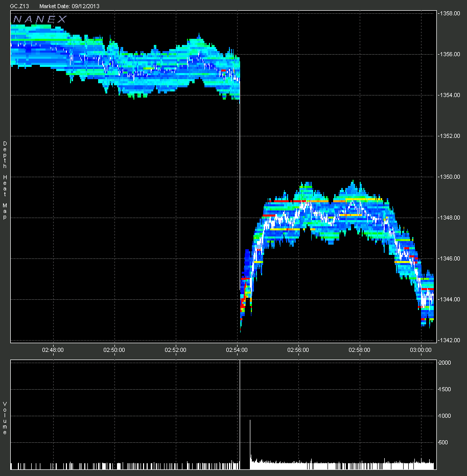Click the 1348.00 price axis label
The width and height of the screenshot is (467, 476).
[450, 218]
